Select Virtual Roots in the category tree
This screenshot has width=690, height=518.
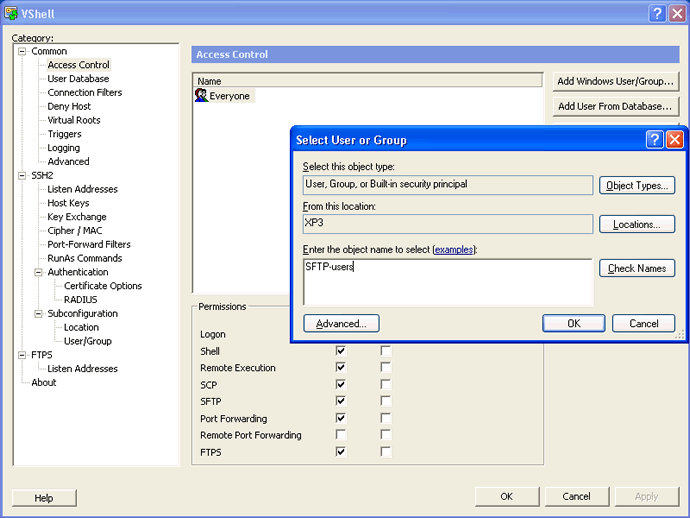[x=74, y=120]
